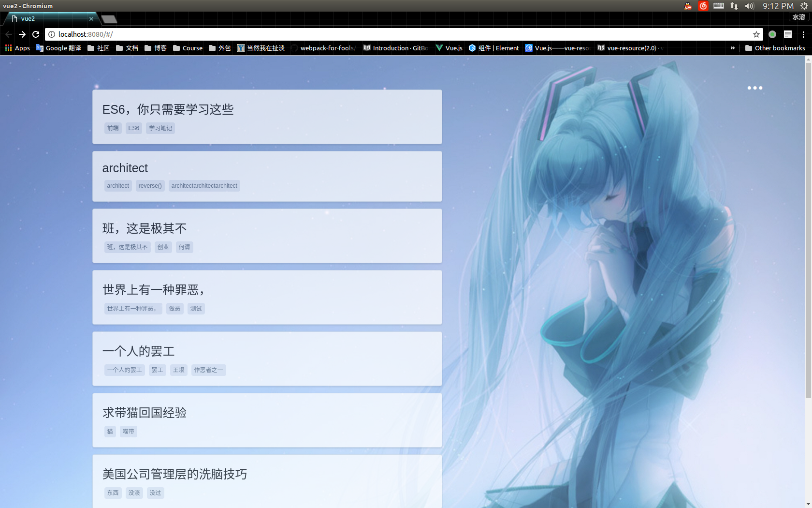Click the browser forward arrow

(22, 34)
